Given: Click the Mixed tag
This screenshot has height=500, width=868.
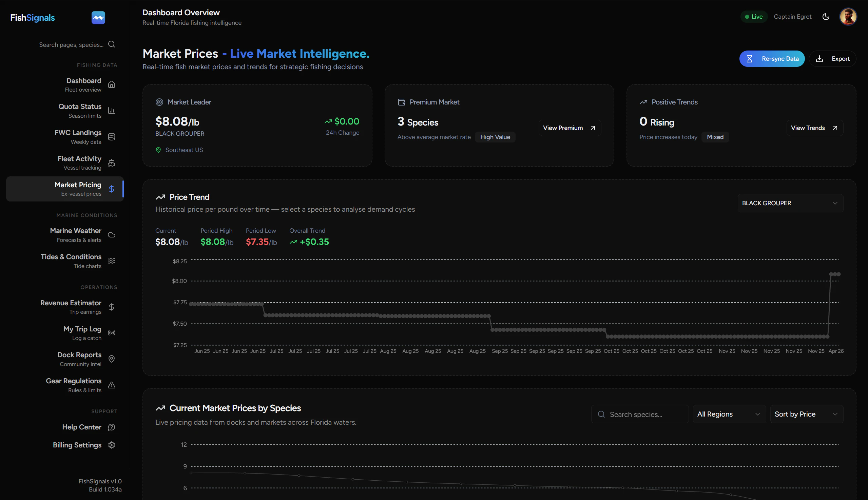Looking at the screenshot, I should coord(715,137).
